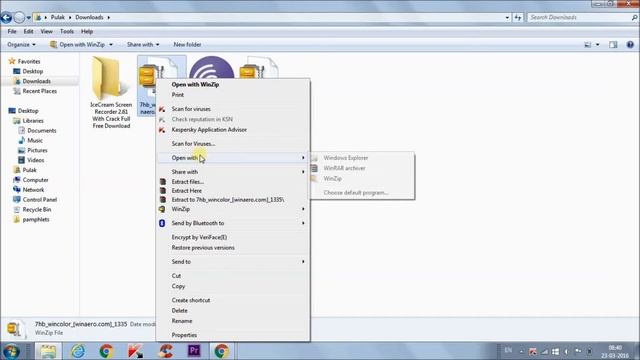The height and width of the screenshot is (360, 640).
Task: Select Open with WinZip in context menu
Action: pyautogui.click(x=233, y=84)
